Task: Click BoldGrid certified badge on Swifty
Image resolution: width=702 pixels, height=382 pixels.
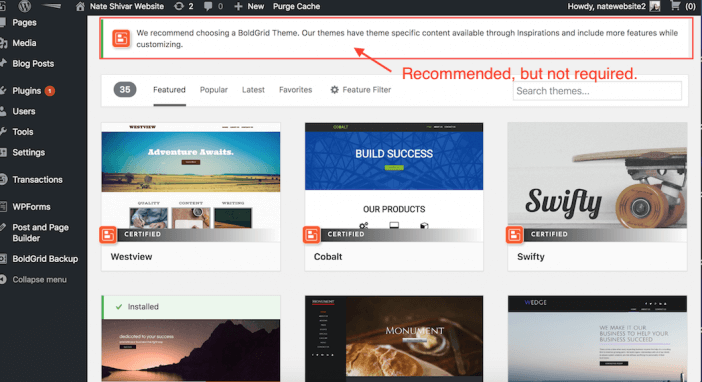Action: pyautogui.click(x=514, y=235)
